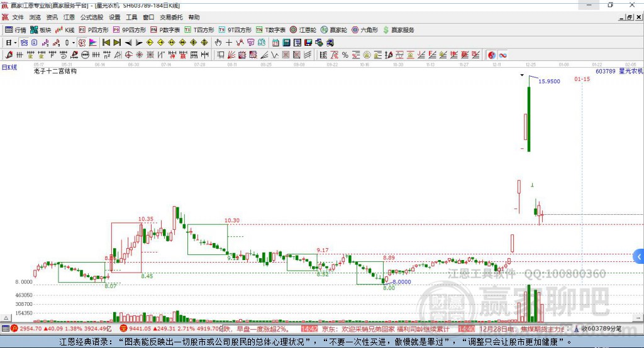Open the P数字表 tool
644x348 pixels.
165,30
